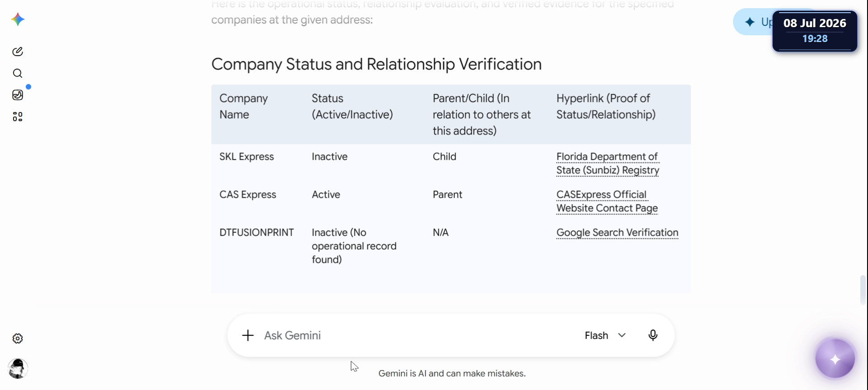
Task: Click the Company Name column header
Action: [x=244, y=106]
